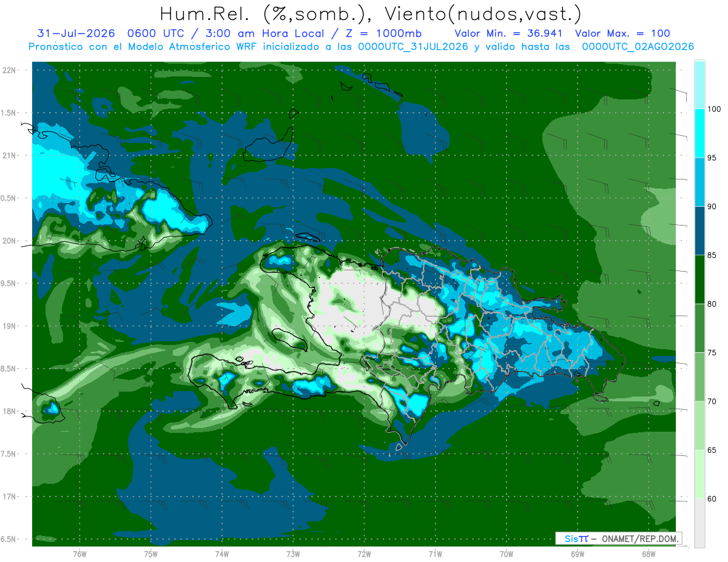728x562 pixels.
Task: Click the '72W' longitude label
Action: (x=364, y=554)
